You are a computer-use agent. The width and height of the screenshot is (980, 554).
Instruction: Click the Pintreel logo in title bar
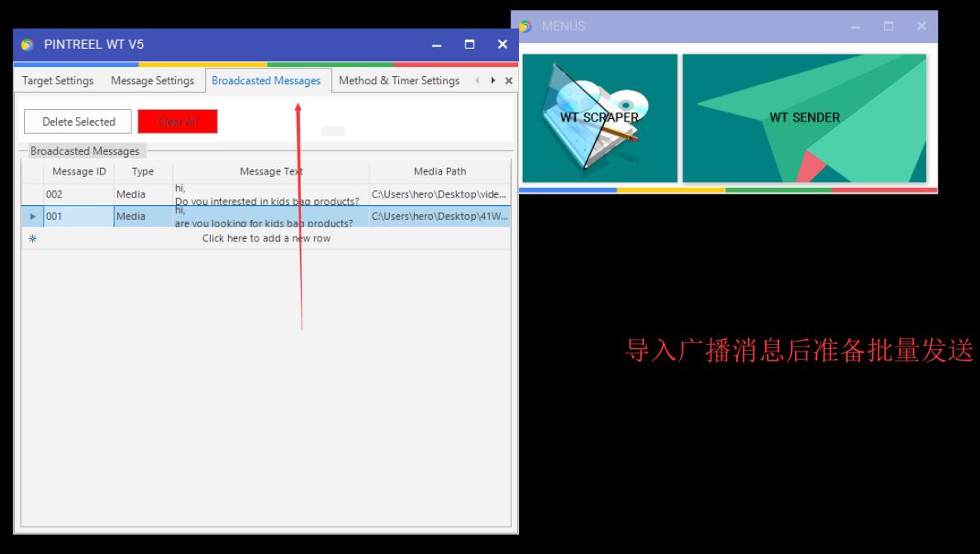click(27, 44)
